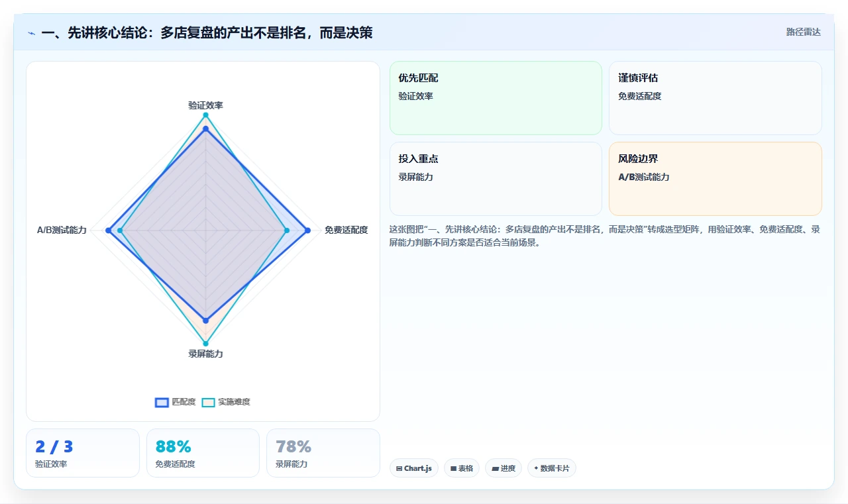The image size is (848, 504).
Task: Click the blue data point at A/B测试能力
Action: [x=108, y=230]
